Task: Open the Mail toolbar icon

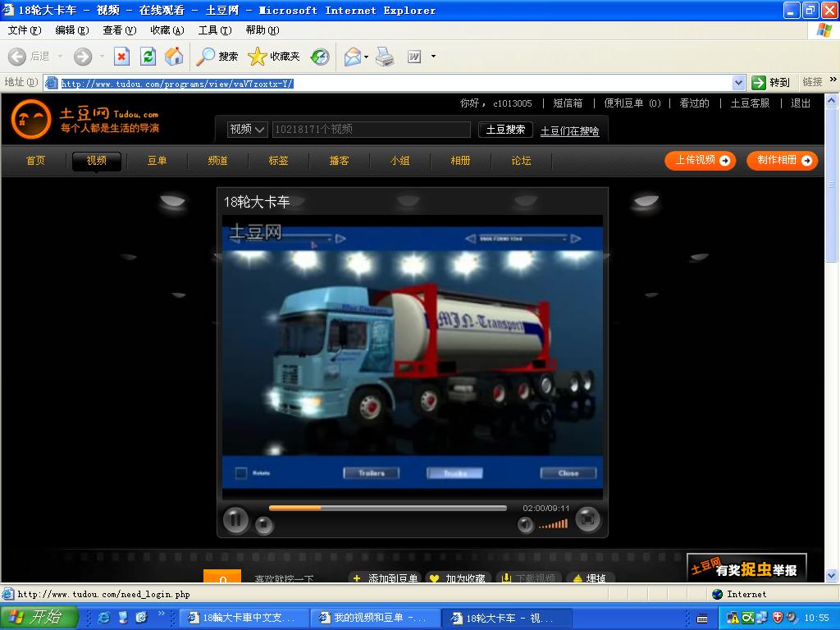Action: click(x=353, y=57)
